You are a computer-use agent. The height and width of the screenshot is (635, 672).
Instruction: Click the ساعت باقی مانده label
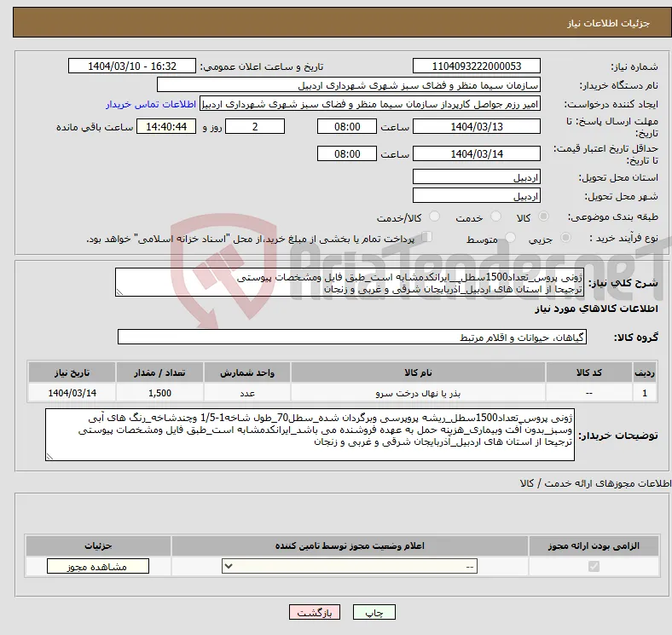pos(95,127)
